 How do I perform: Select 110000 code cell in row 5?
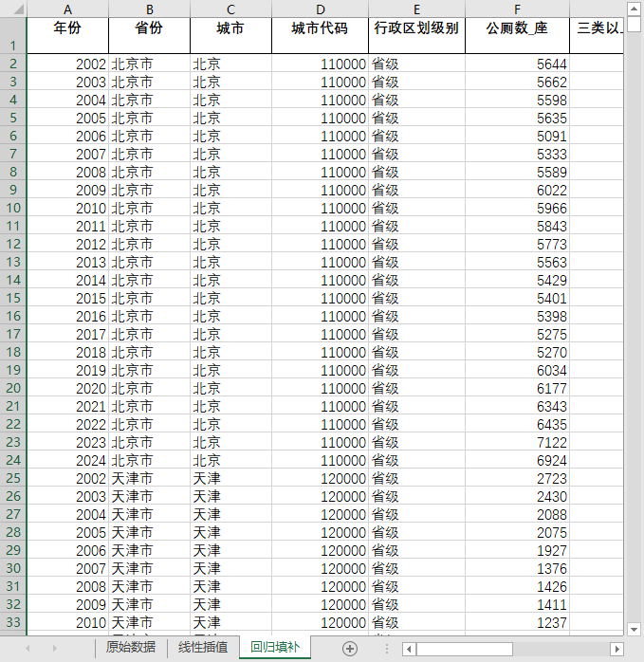point(320,118)
